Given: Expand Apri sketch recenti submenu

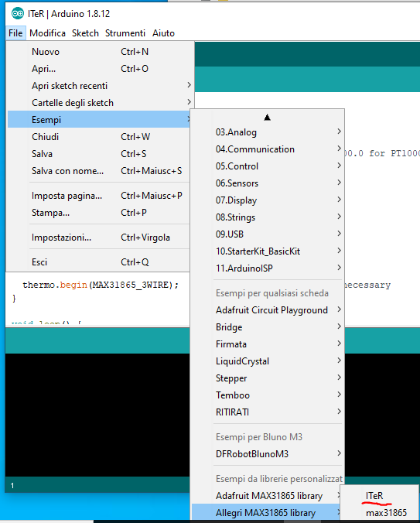Looking at the screenshot, I should (x=100, y=86).
